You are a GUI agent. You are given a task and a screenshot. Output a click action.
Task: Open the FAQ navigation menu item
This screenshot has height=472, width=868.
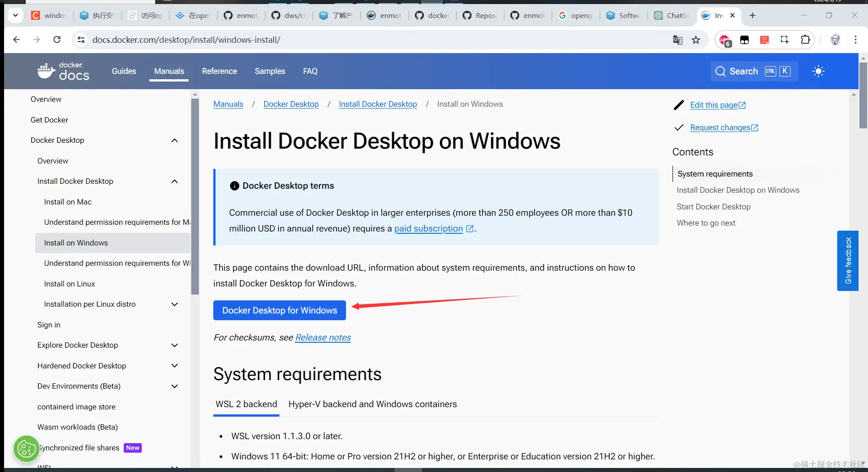tap(310, 71)
